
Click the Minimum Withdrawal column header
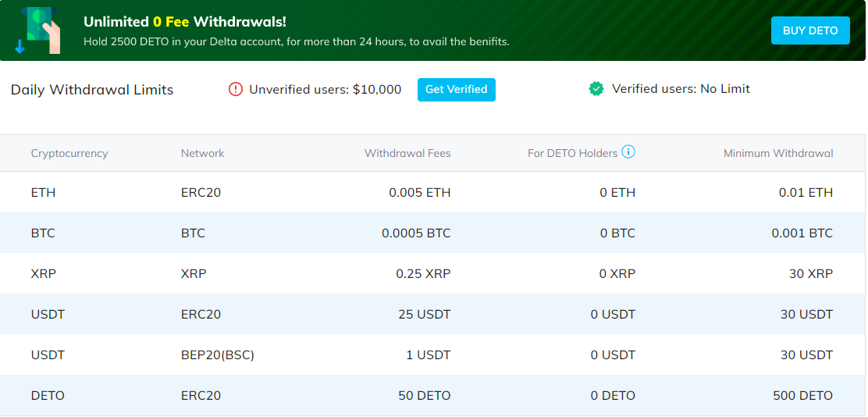777,153
